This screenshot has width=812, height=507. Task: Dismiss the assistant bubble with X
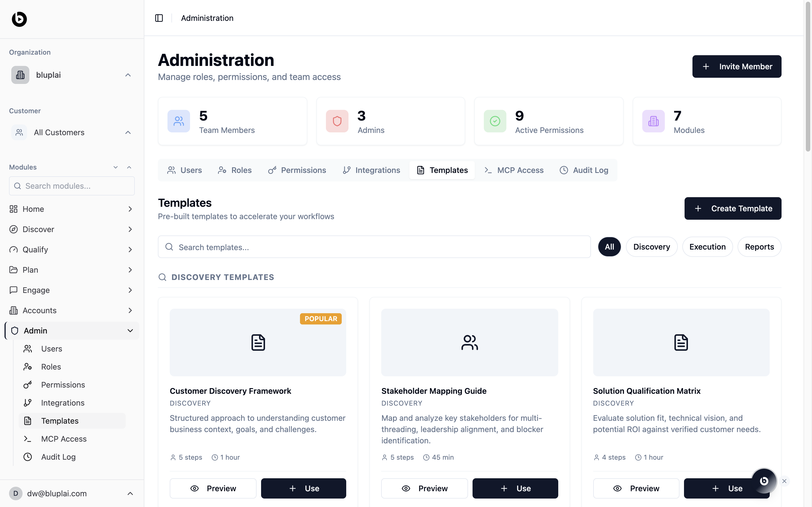tap(784, 481)
